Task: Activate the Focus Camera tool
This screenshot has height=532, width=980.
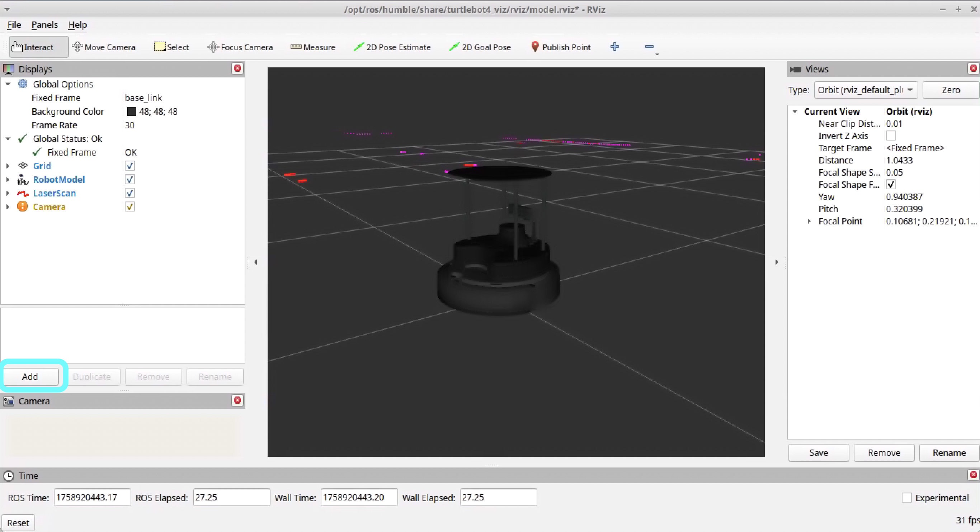Action: pyautogui.click(x=240, y=47)
